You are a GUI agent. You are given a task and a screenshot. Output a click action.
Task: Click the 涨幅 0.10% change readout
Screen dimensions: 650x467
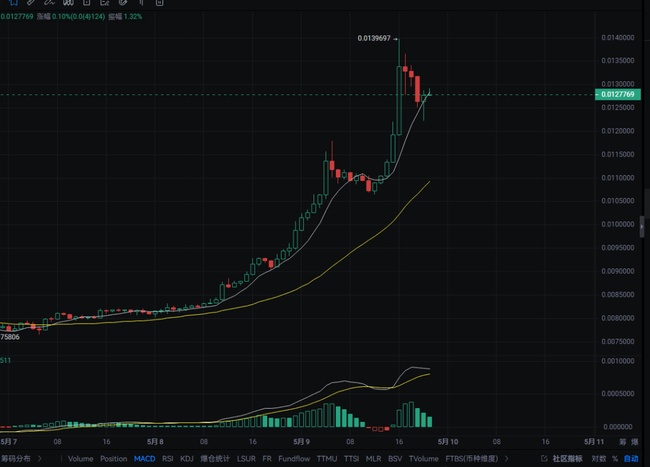tap(70, 17)
